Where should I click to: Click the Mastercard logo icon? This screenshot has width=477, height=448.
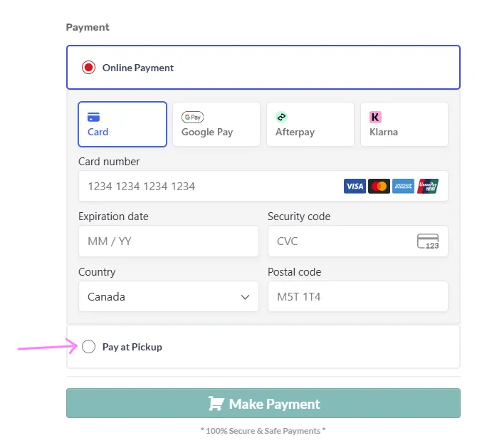(x=379, y=186)
